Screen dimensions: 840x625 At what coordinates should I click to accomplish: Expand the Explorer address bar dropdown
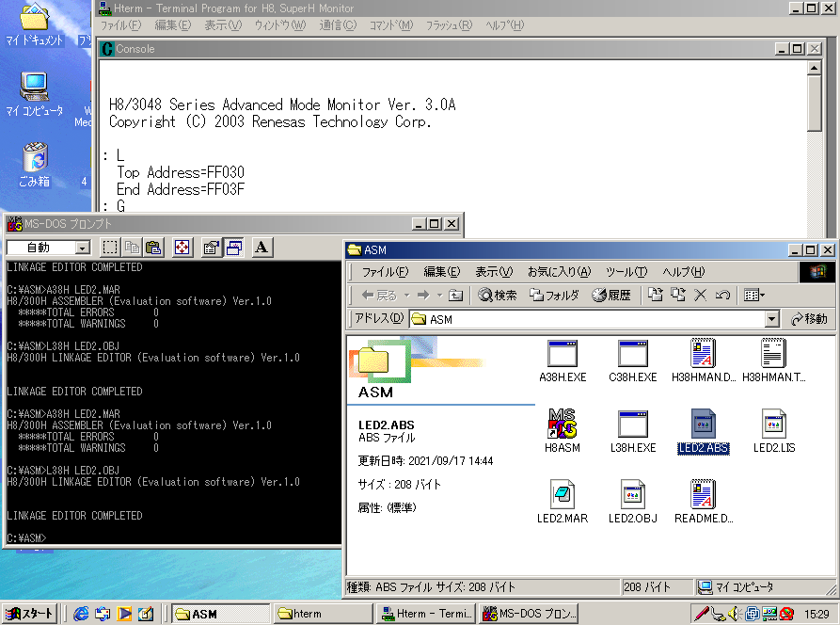pyautogui.click(x=772, y=319)
